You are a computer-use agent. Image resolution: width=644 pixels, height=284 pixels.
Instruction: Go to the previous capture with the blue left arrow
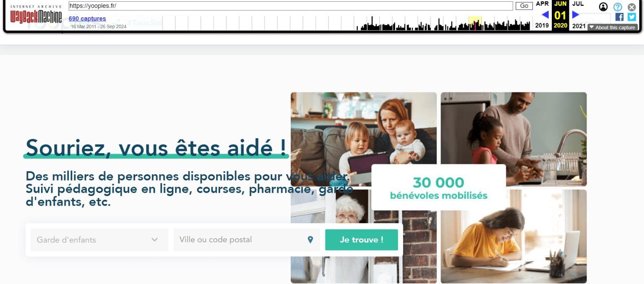pyautogui.click(x=545, y=15)
